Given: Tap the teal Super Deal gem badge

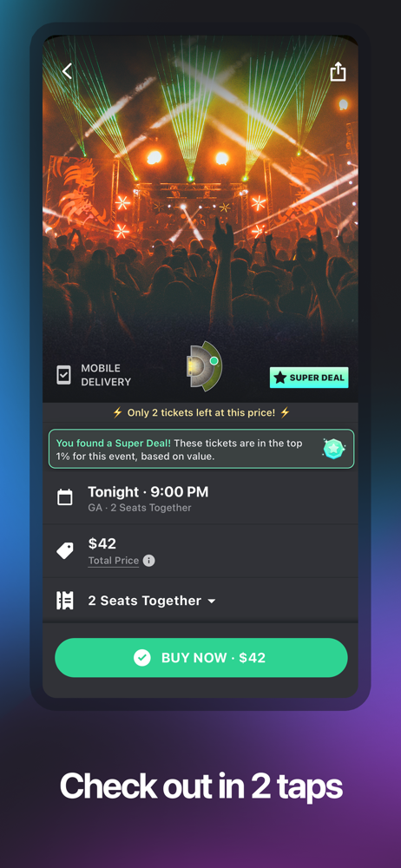Looking at the screenshot, I should 334,449.
